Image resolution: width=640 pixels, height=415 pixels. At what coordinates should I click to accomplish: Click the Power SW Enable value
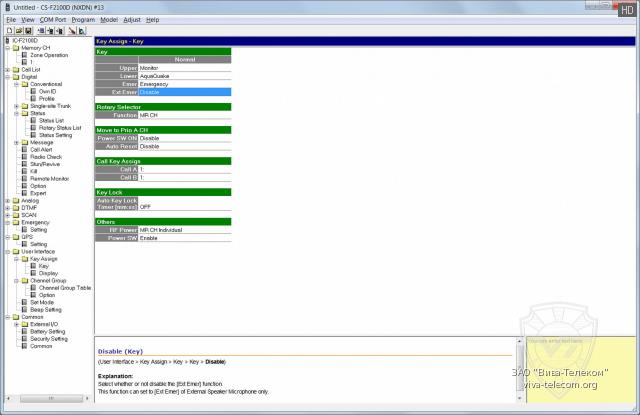185,238
